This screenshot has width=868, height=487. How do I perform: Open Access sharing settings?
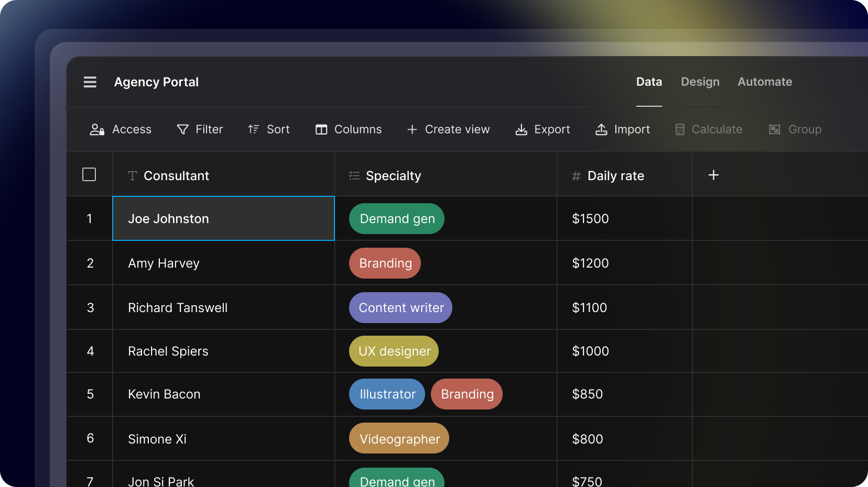coord(120,129)
